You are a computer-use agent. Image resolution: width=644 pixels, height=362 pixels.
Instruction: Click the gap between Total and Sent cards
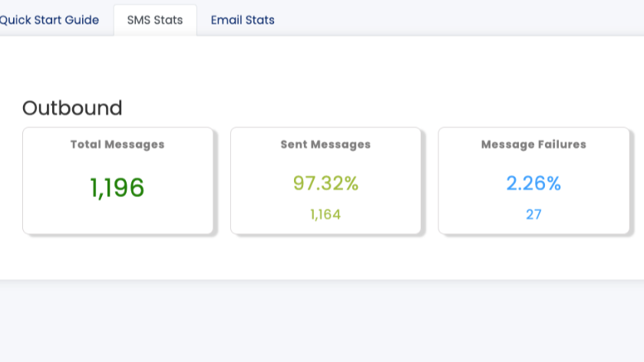click(x=222, y=181)
